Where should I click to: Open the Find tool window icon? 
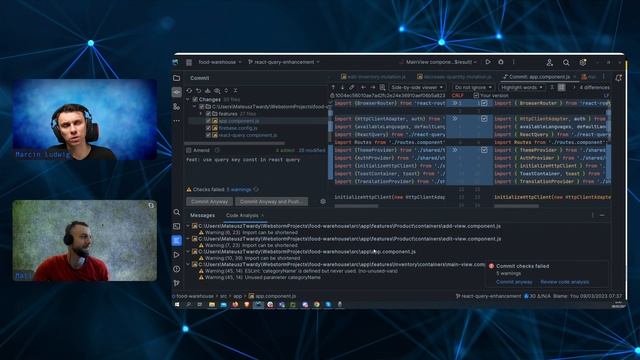click(x=177, y=212)
